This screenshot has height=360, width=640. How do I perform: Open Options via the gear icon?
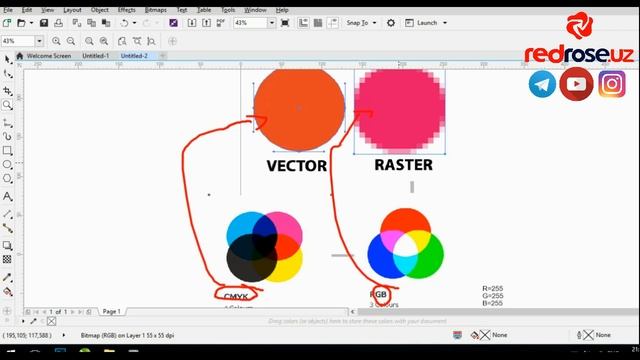[391, 23]
